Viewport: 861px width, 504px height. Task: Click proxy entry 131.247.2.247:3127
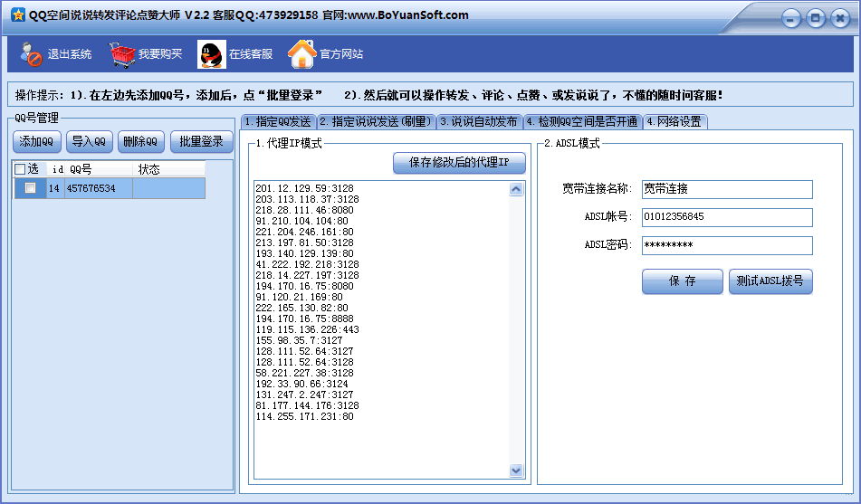pyautogui.click(x=304, y=395)
